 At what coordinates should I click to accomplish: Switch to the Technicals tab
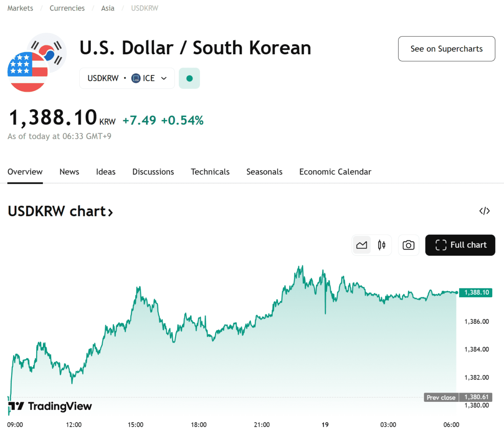210,172
